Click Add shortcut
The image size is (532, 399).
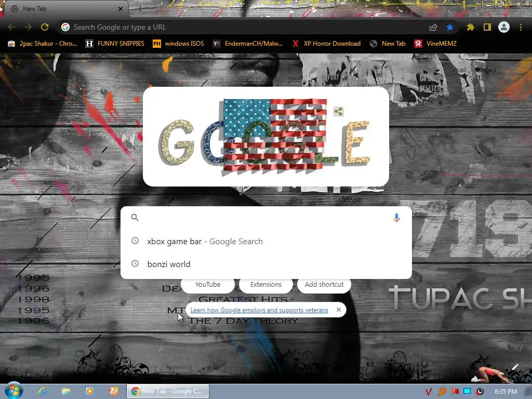(324, 285)
